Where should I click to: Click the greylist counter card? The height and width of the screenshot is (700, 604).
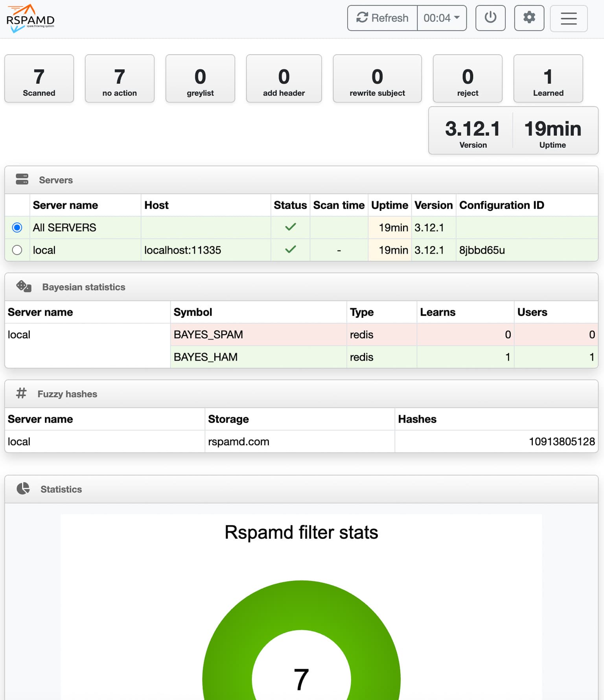(x=200, y=79)
